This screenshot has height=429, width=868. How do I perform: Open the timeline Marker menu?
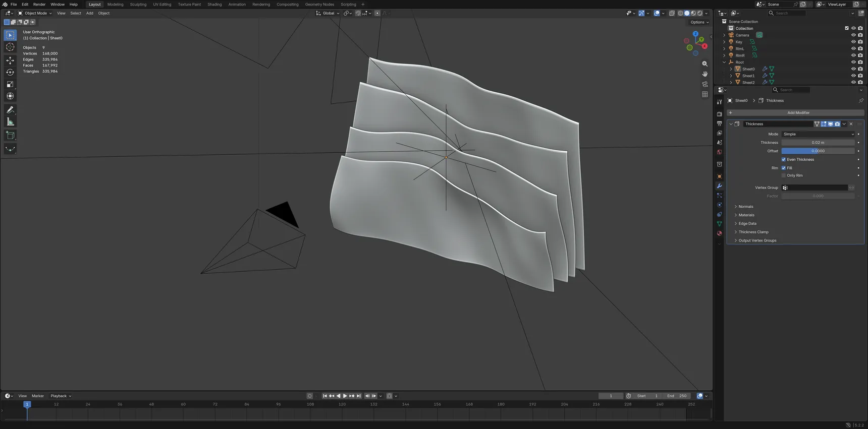[x=37, y=396]
